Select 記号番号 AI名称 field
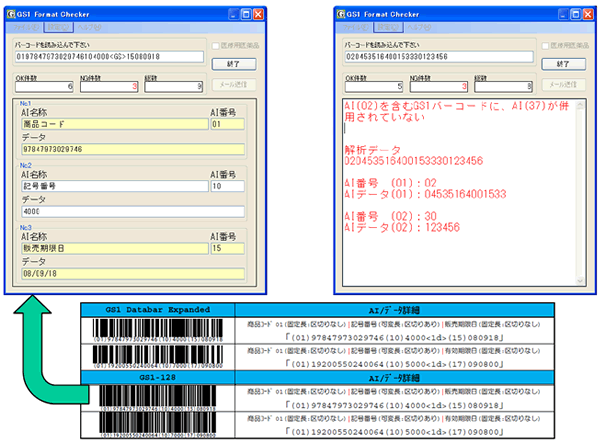Screen dimensions: 600x443 click(x=115, y=186)
